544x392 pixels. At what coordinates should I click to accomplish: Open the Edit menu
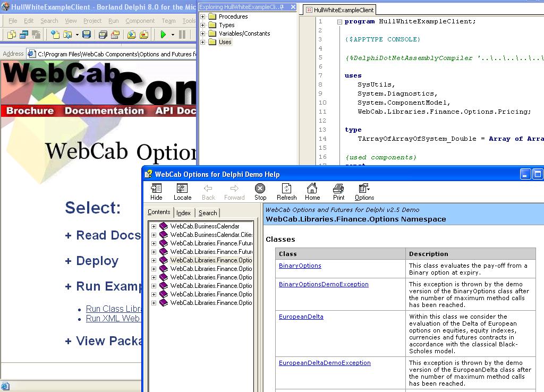(x=29, y=21)
